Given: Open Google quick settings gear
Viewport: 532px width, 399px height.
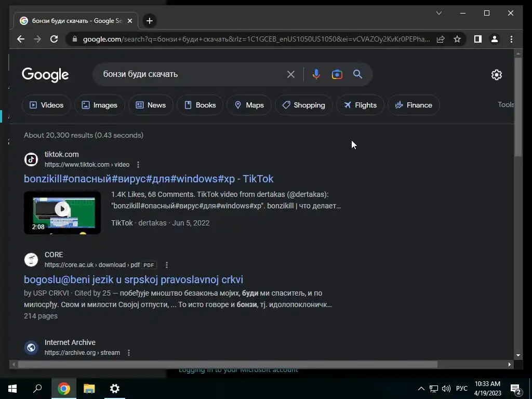Looking at the screenshot, I should point(496,75).
